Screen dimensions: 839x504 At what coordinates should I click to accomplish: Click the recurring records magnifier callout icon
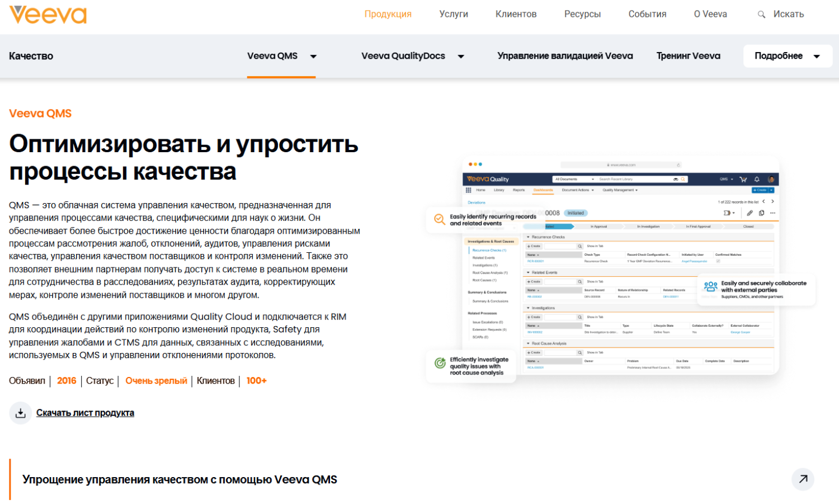440,220
